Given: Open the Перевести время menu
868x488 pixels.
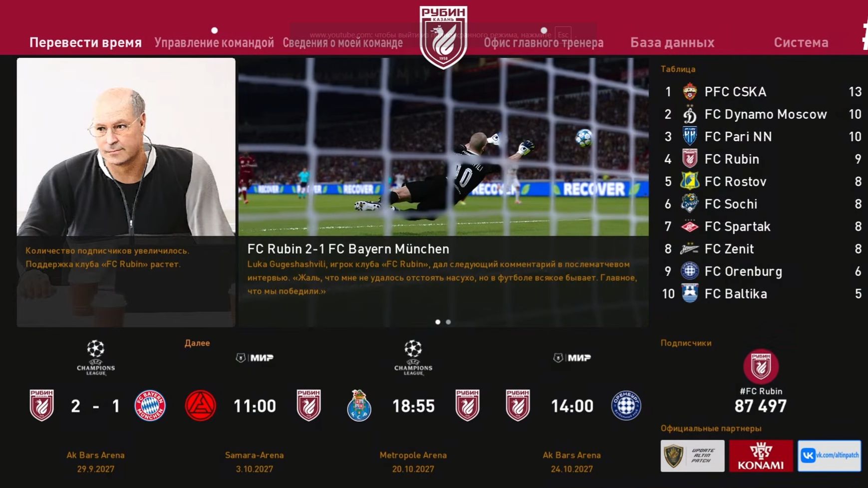Looking at the screenshot, I should tap(85, 42).
